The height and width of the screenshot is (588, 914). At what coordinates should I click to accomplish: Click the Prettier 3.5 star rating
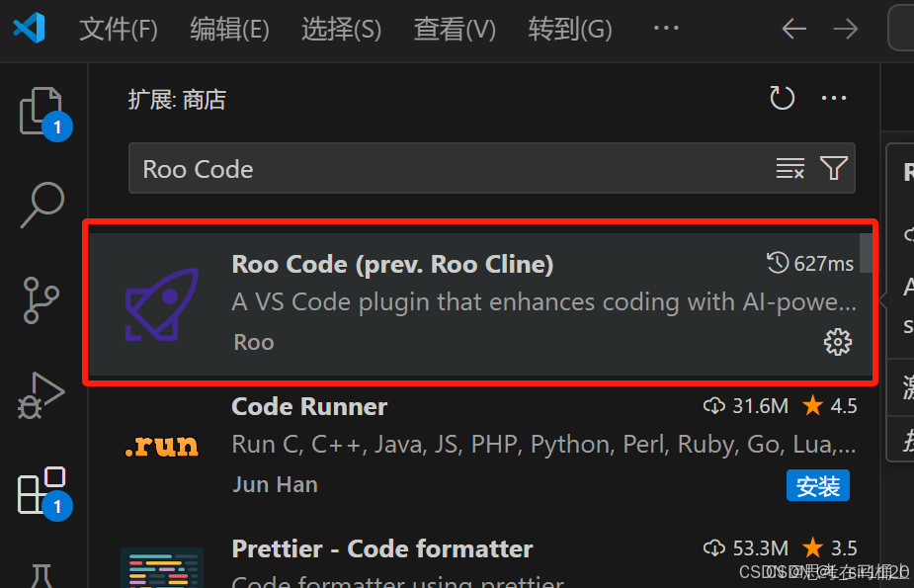click(829, 548)
